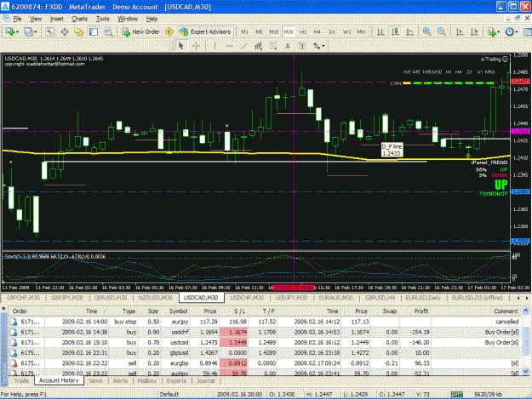Viewport: 532px width, 399px height.
Task: Expand the Profiles dropdown arrow
Action: coord(35,31)
